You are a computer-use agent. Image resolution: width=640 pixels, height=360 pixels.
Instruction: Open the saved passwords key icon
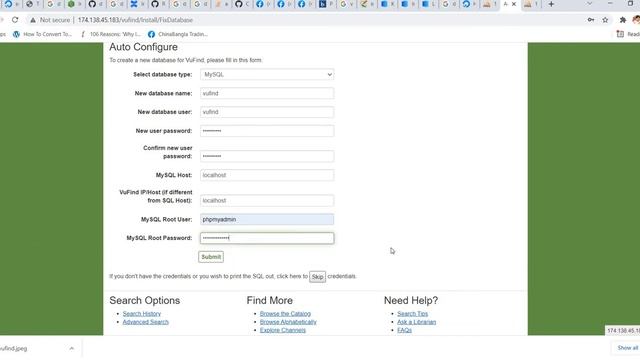[x=591, y=20]
